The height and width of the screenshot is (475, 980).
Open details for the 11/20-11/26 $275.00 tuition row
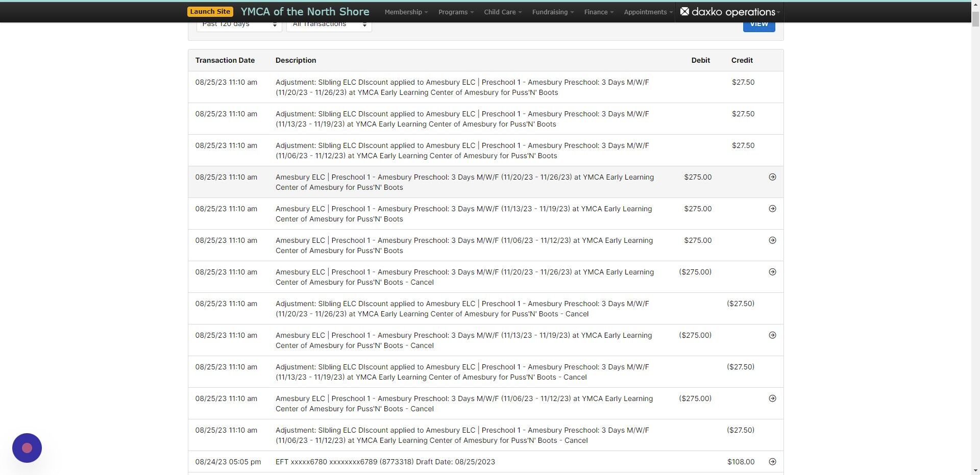(x=772, y=177)
